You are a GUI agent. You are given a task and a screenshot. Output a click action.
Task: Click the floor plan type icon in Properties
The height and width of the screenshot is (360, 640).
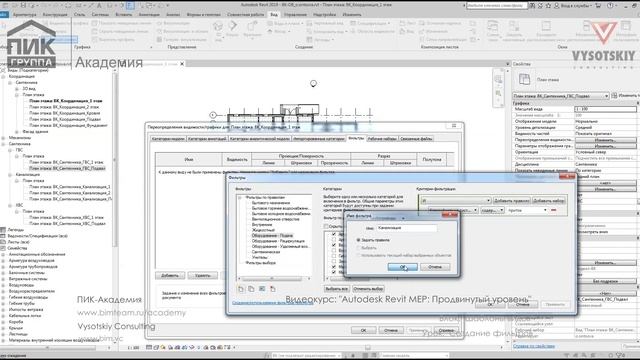tap(524, 80)
